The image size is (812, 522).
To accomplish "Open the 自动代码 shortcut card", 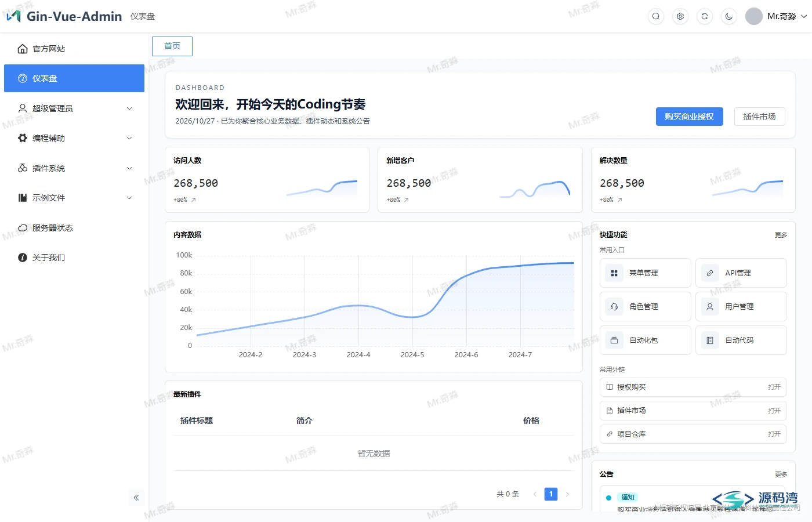I will point(741,340).
